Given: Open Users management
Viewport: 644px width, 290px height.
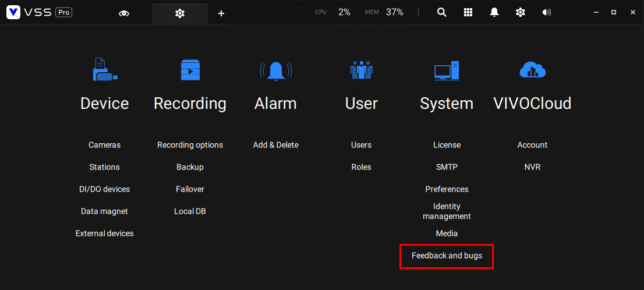Looking at the screenshot, I should click(x=361, y=145).
